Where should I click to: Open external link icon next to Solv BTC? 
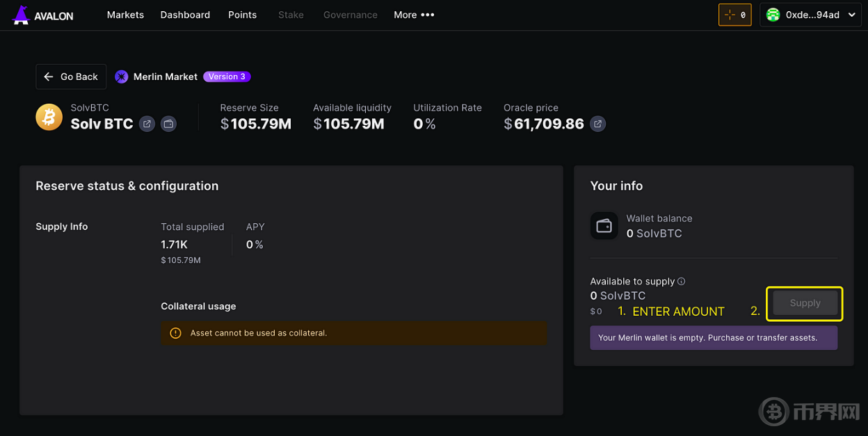147,124
